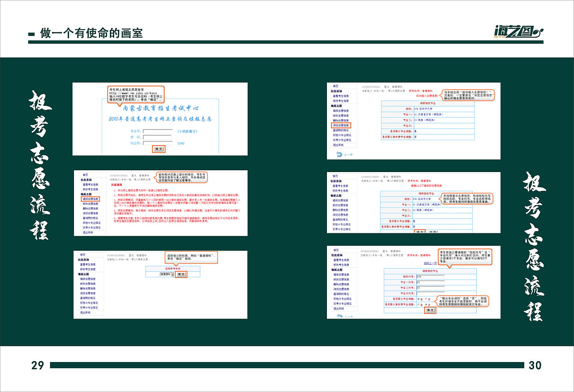Open 投档分专业排名 in the success page sidebar
The image size is (574, 392).
tap(342, 135)
